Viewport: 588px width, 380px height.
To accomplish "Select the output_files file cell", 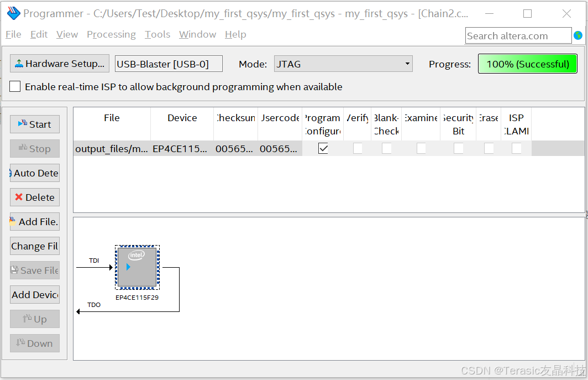I will tap(112, 149).
